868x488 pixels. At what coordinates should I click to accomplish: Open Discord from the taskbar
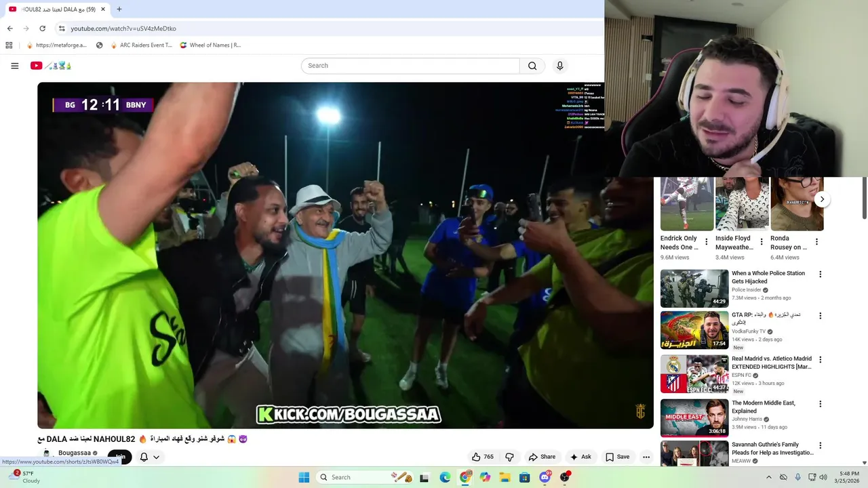click(545, 477)
